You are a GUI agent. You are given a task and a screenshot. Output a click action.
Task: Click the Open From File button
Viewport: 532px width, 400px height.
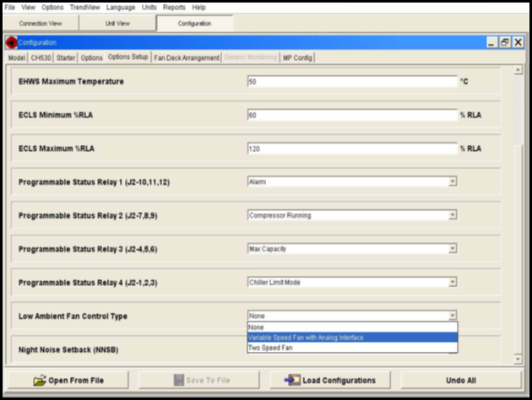[x=68, y=381]
